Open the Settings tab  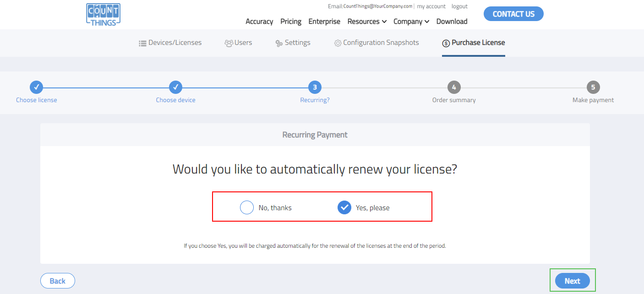(x=293, y=43)
